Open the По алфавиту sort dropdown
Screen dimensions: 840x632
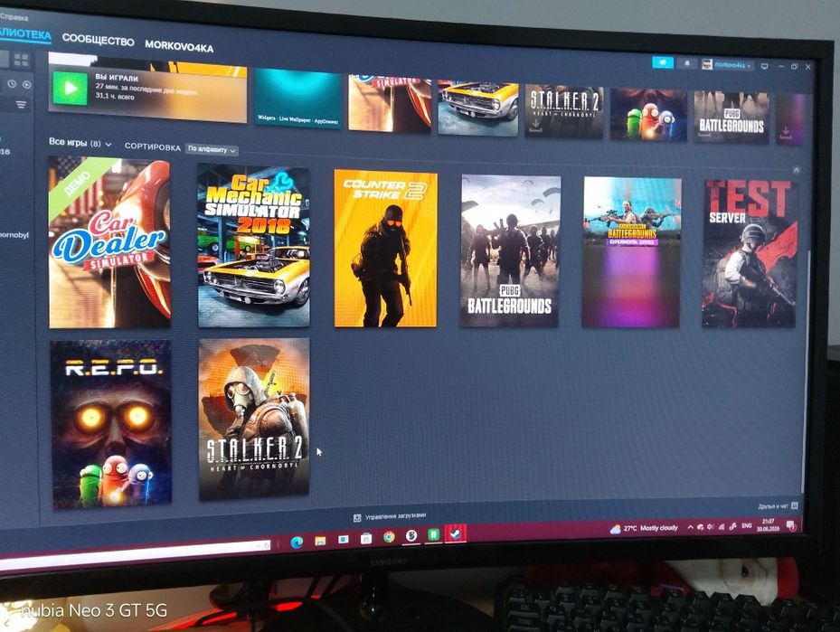212,149
